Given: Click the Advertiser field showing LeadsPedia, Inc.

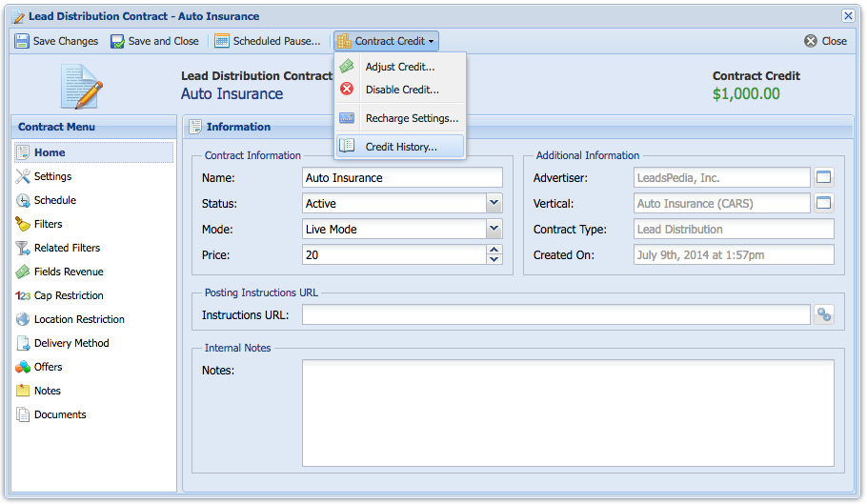Looking at the screenshot, I should pos(721,177).
